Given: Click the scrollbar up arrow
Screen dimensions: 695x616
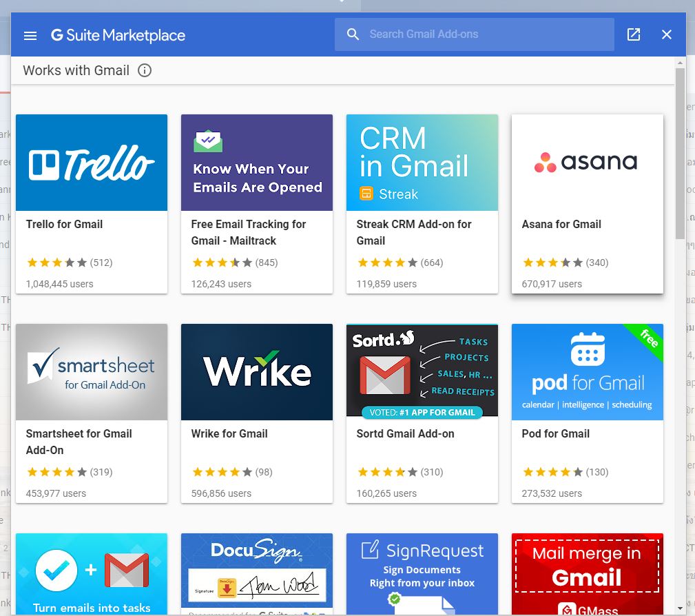Looking at the screenshot, I should pos(680,63).
